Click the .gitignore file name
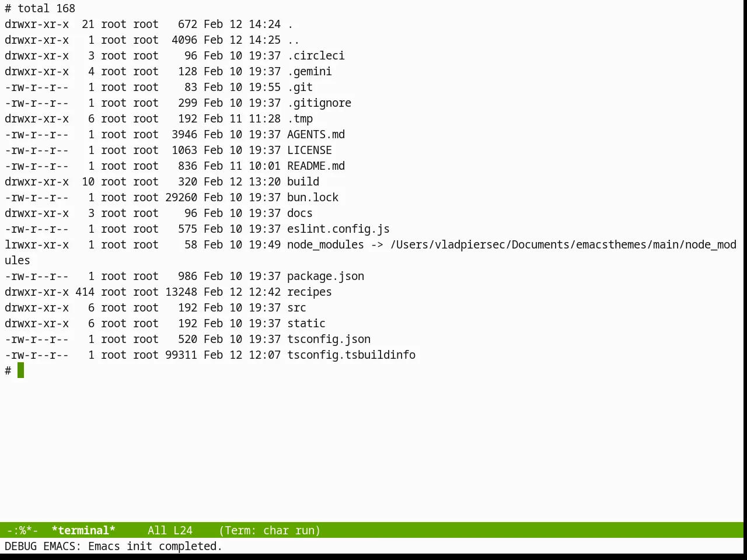Viewport: 747px width, 560px height. click(319, 103)
